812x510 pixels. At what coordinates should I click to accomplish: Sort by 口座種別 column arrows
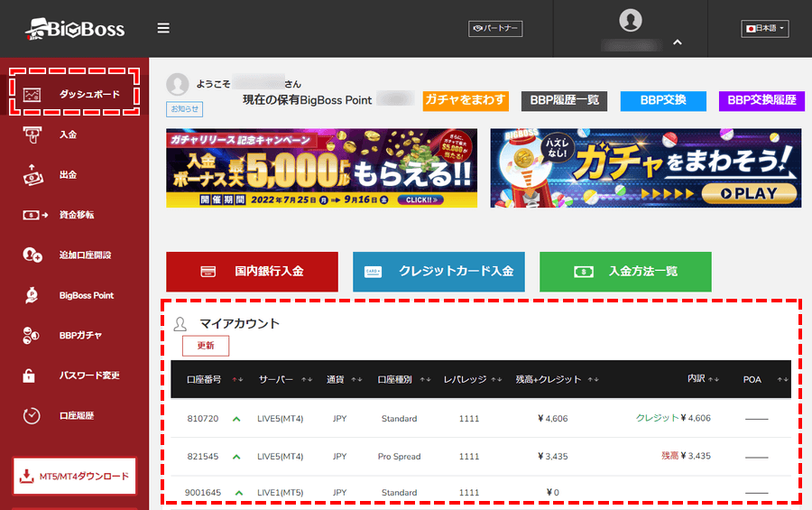pos(425,380)
